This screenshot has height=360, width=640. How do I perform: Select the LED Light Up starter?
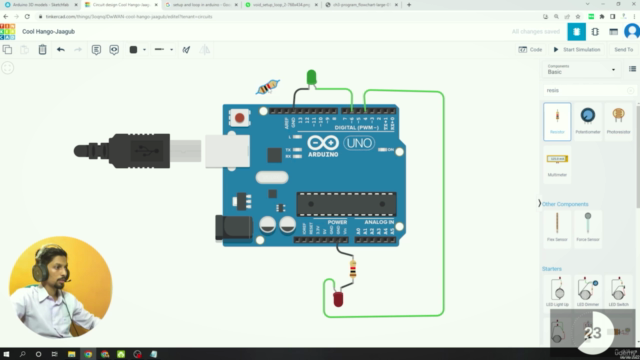[x=557, y=291]
